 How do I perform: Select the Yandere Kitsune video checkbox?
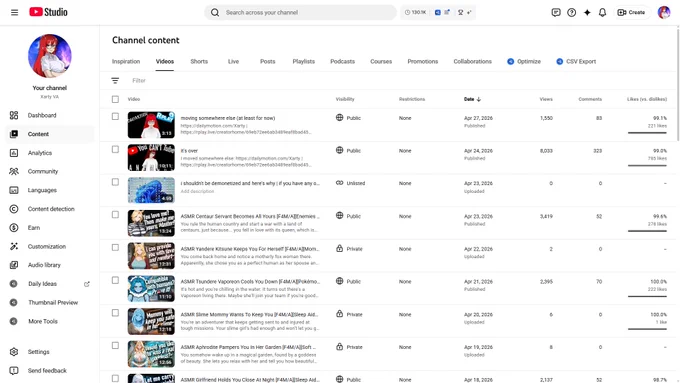115,247
